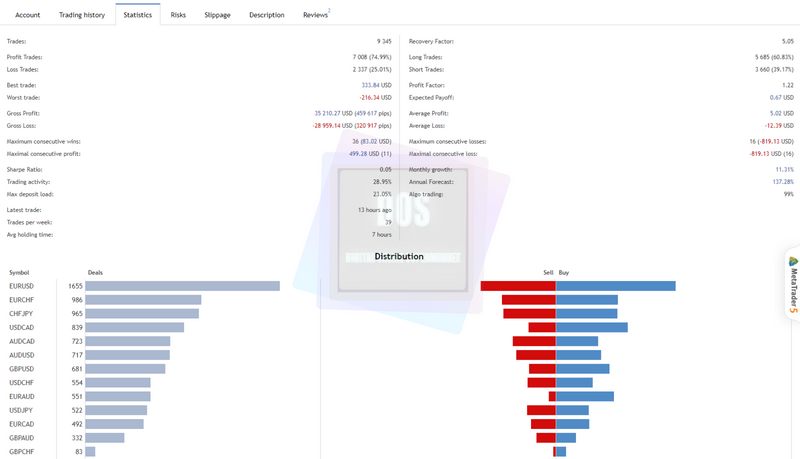
Task: Click the EURUSD deals bar
Action: 183,286
